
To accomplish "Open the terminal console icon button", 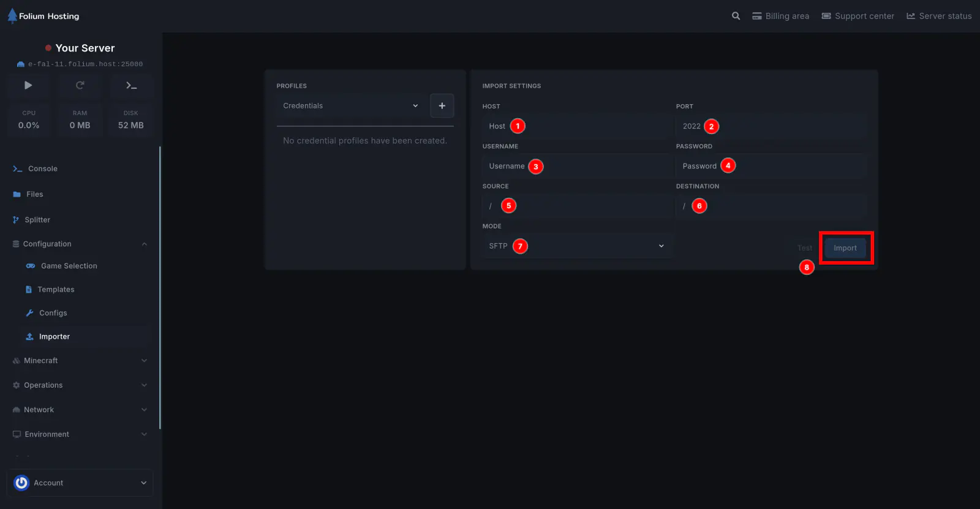I will (x=131, y=85).
